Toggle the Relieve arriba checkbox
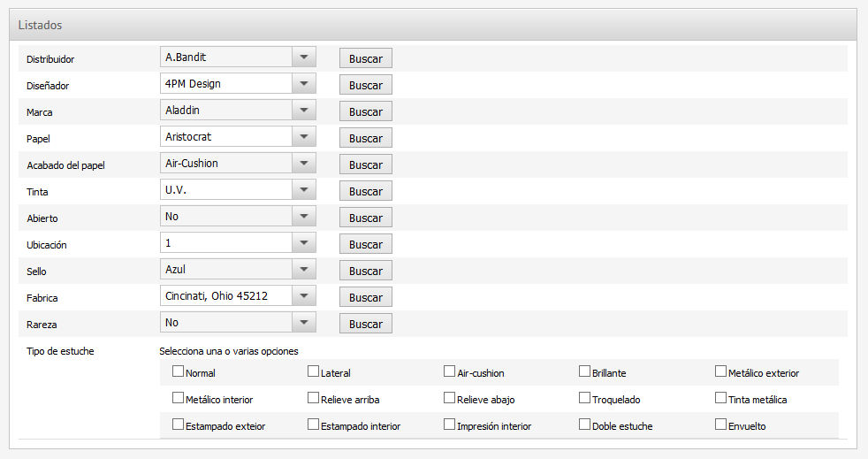 click(x=313, y=398)
